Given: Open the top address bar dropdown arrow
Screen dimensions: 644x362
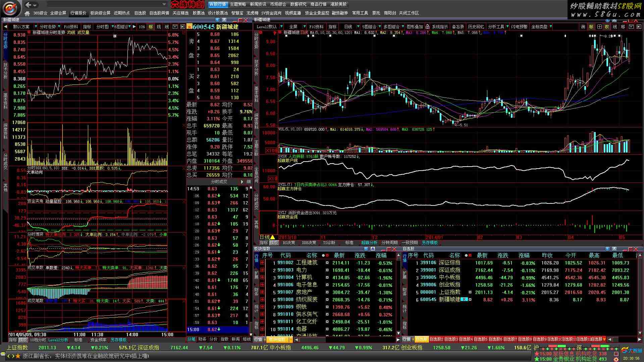Looking at the screenshot, I should (164, 5).
